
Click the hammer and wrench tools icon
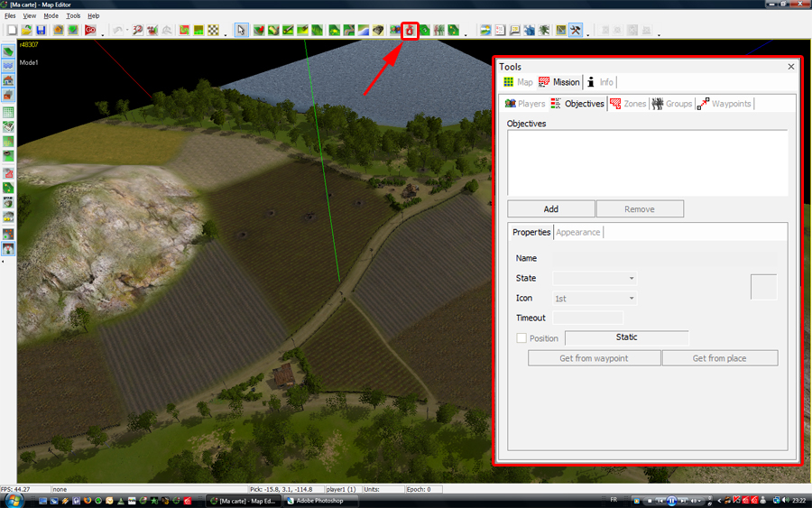(576, 30)
